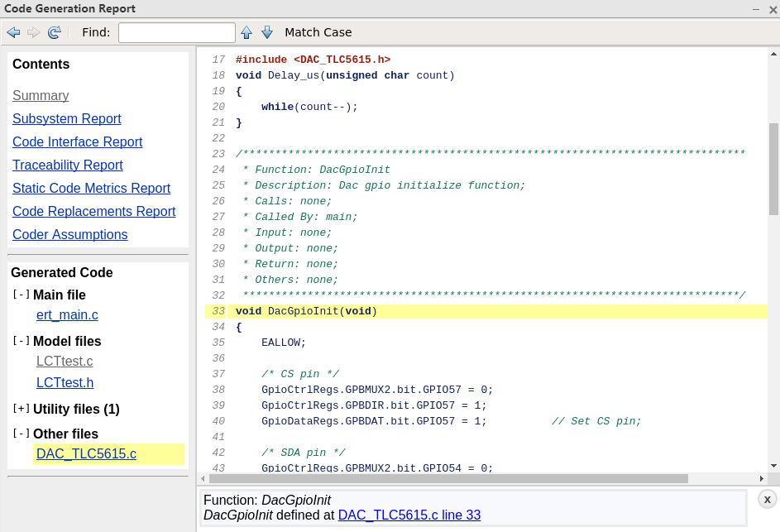This screenshot has height=532, width=780.
Task: Open the Summary link
Action: pyautogui.click(x=41, y=95)
